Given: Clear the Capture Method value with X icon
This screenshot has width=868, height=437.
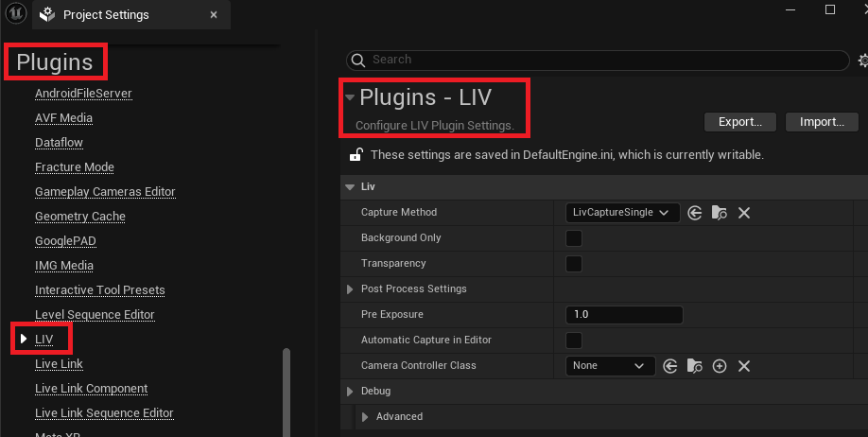Looking at the screenshot, I should tap(744, 213).
